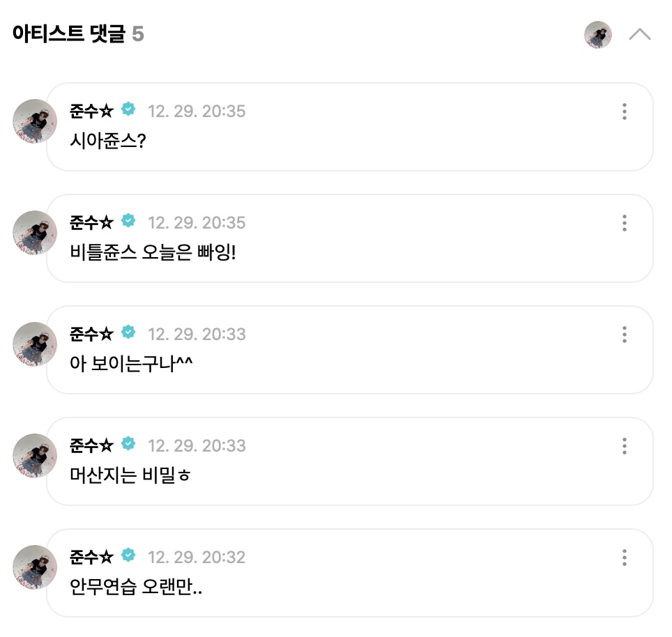Select the small profile avatar in the header
The image size is (672, 637).
[x=597, y=34]
